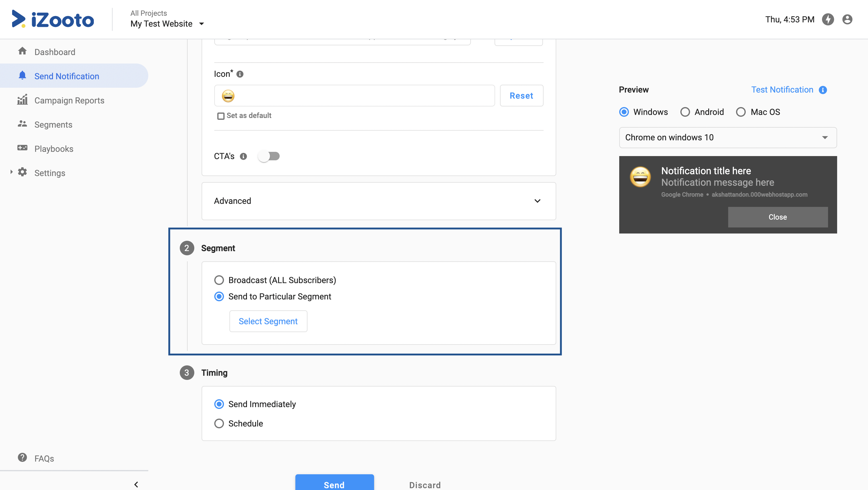The height and width of the screenshot is (490, 868).
Task: Open Segments in the sidebar
Action: (x=53, y=125)
